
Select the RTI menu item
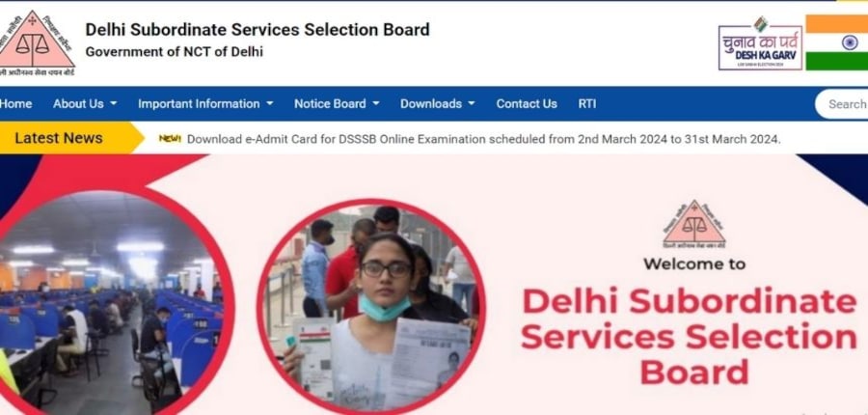(587, 103)
